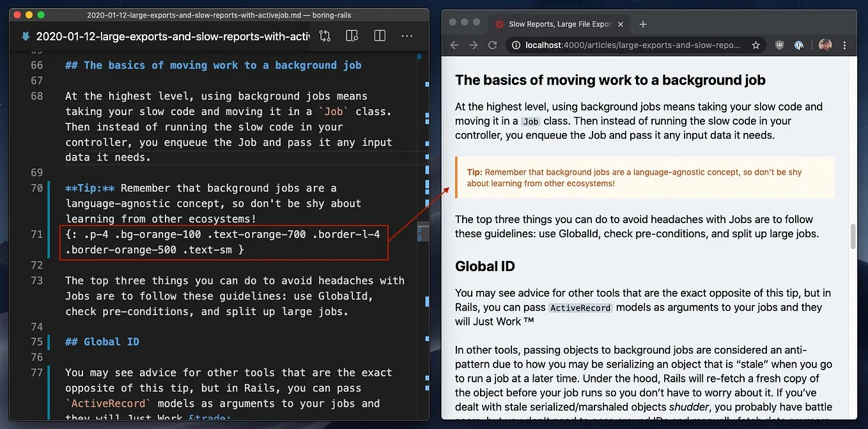Click the uBlock Origin extension icon
The image size is (868, 429).
pyautogui.click(x=779, y=45)
